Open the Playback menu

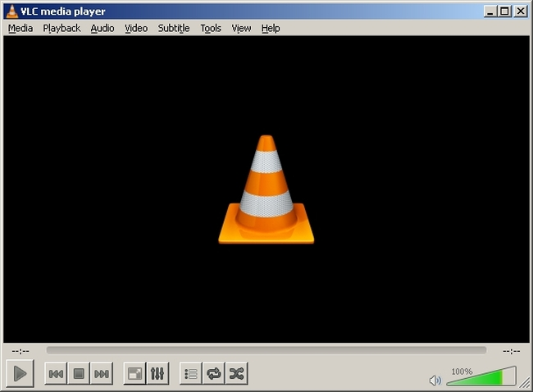pyautogui.click(x=61, y=28)
